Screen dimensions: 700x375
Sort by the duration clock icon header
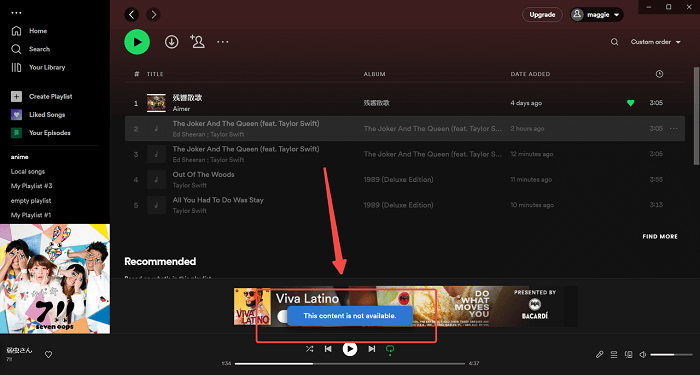coord(659,74)
